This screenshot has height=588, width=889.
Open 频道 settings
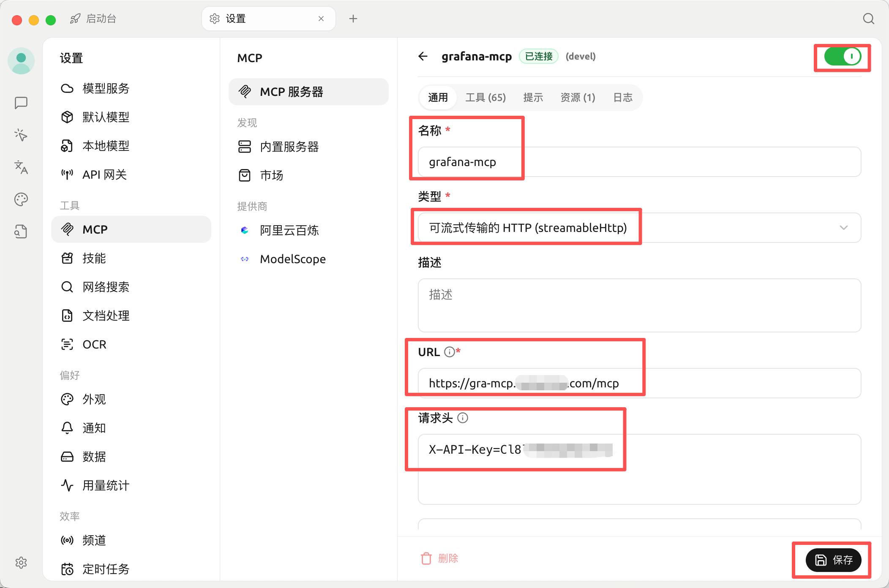(x=131, y=540)
